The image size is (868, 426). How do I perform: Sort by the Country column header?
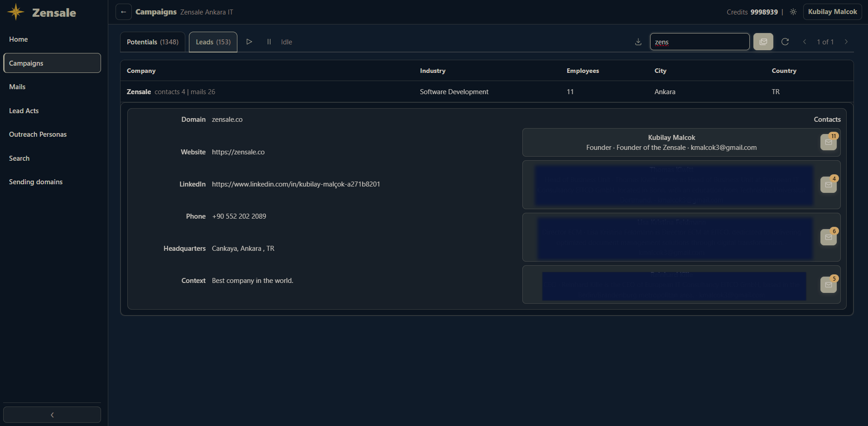[784, 71]
